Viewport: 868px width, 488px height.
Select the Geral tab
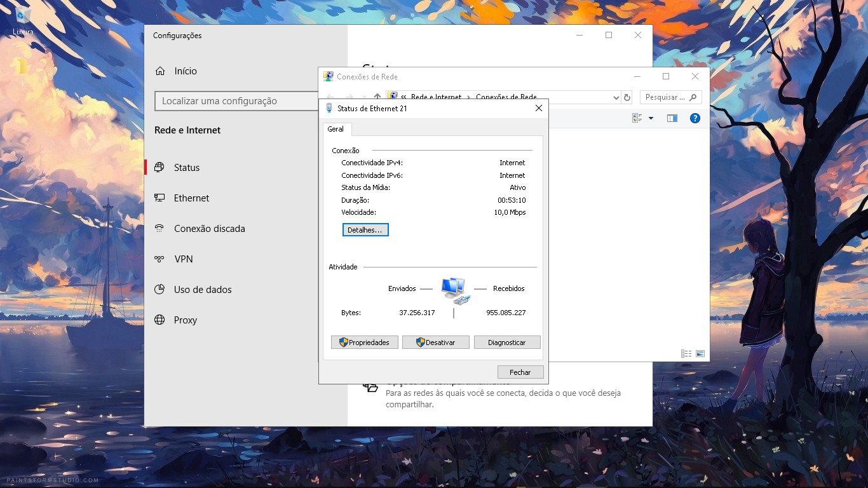[x=336, y=129]
